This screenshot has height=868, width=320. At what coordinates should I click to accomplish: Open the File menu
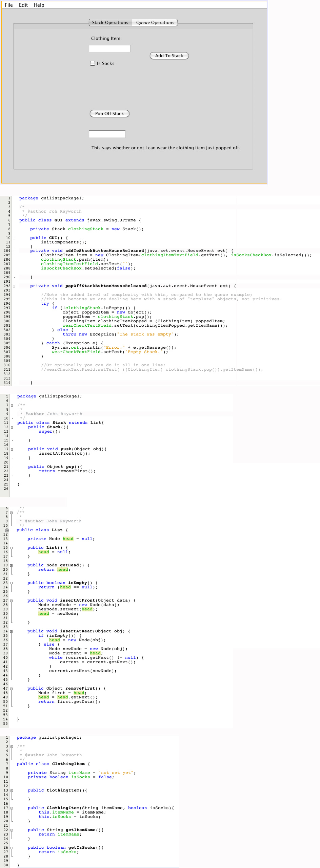coord(9,5)
